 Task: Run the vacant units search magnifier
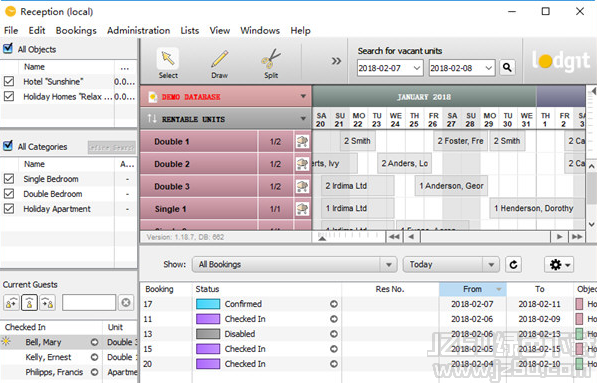(x=507, y=68)
